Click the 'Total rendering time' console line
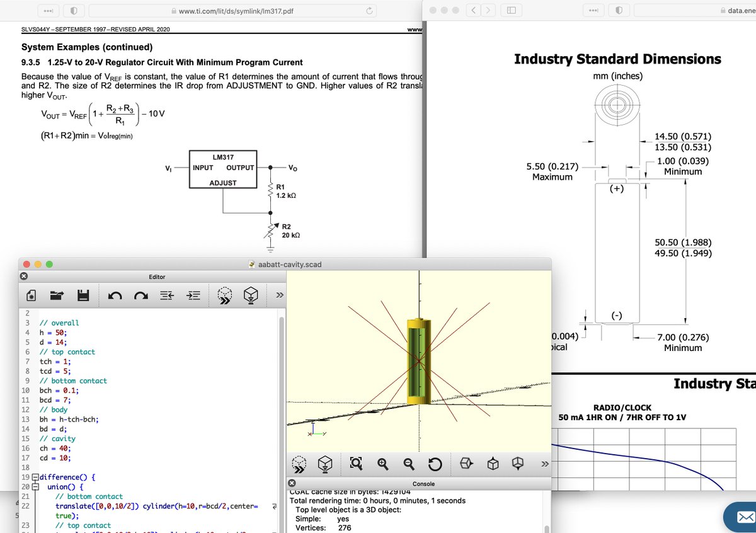756x533 pixels. (377, 501)
